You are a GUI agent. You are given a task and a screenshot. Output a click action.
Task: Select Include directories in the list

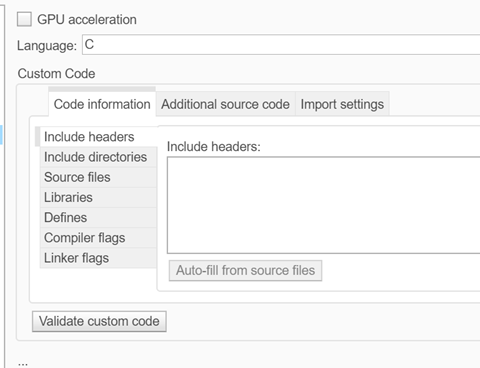98,157
